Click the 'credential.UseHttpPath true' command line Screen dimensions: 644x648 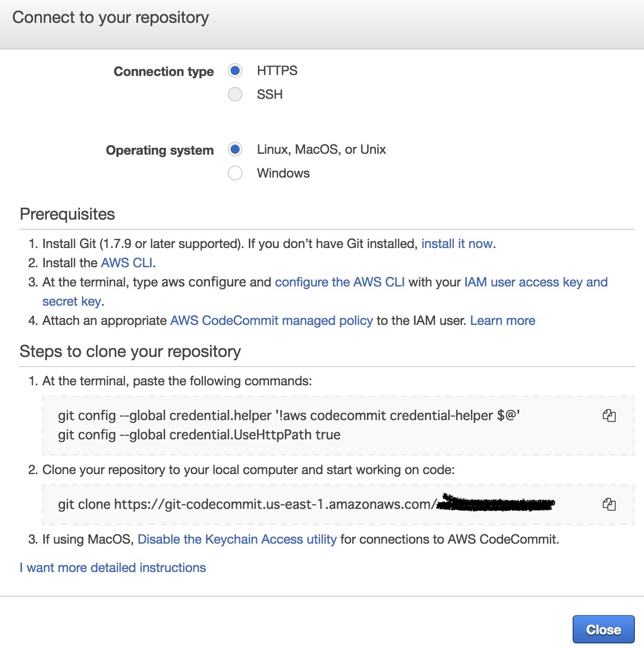click(199, 435)
